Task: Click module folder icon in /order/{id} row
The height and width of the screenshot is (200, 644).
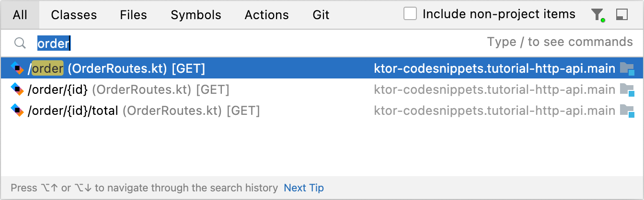Action: pos(627,89)
